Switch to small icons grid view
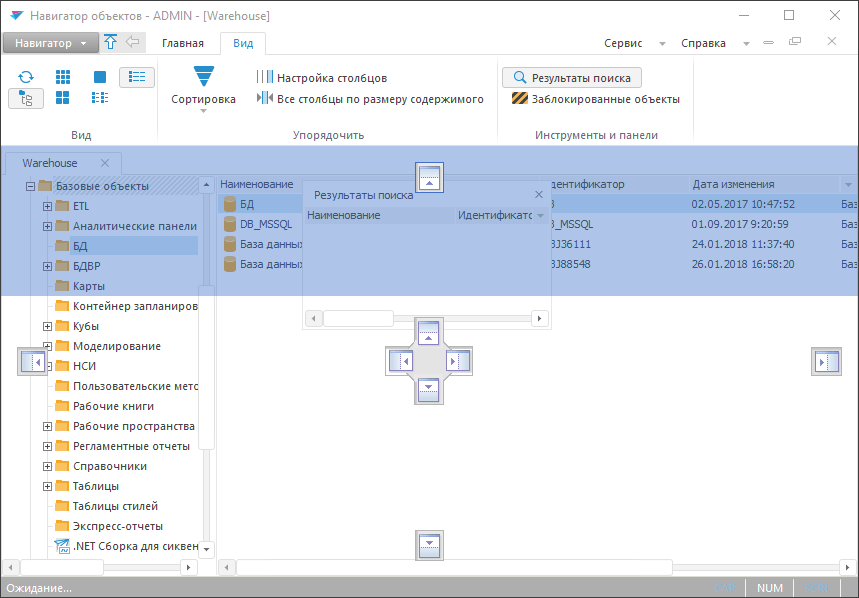 pos(62,77)
